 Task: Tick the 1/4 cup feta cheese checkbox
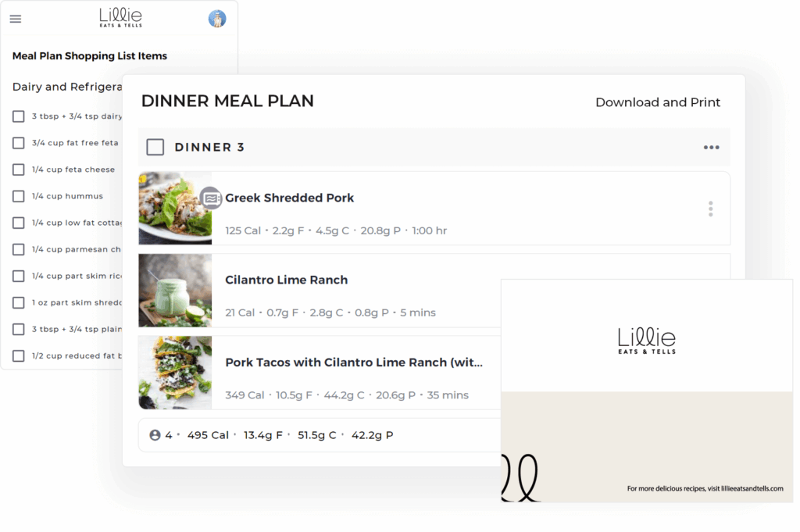pos(19,170)
